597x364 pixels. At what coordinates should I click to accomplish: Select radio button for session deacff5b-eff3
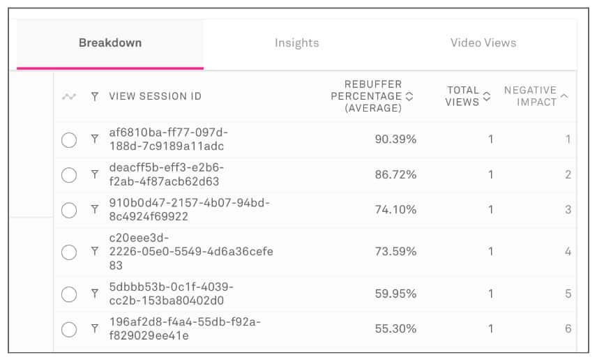(x=69, y=175)
